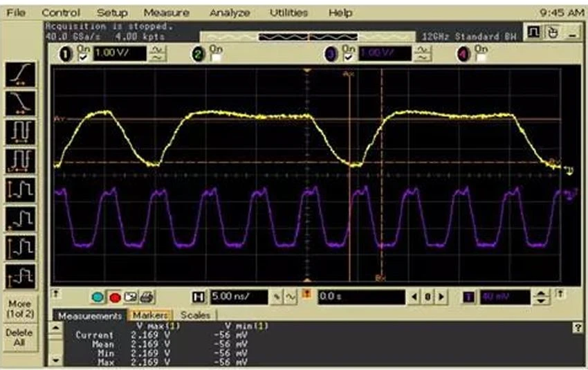Open the Help menu
The image size is (588, 370).
(340, 12)
